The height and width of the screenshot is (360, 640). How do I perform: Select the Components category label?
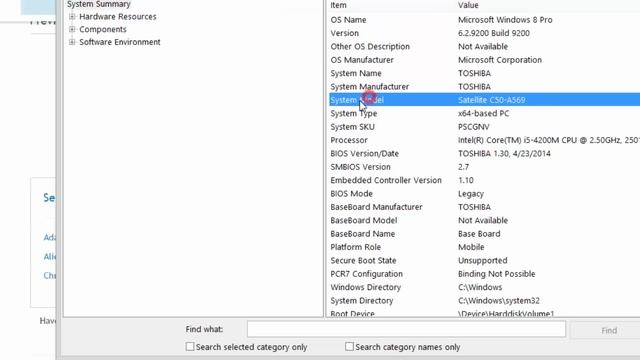tap(103, 29)
